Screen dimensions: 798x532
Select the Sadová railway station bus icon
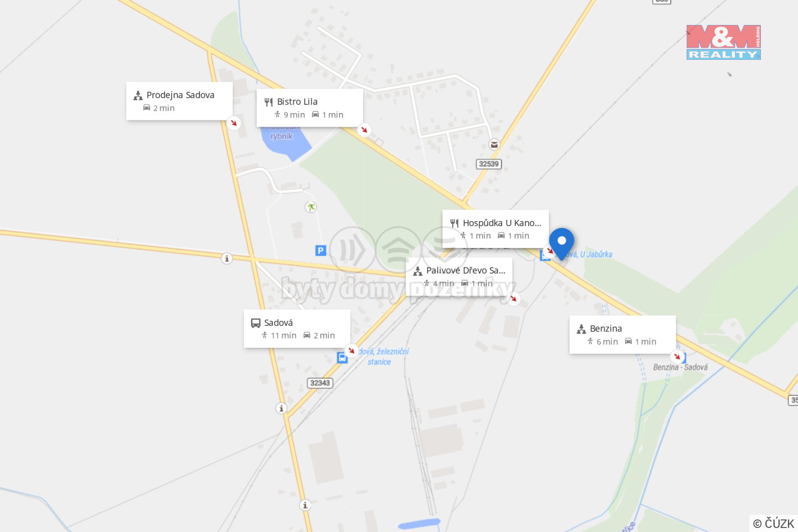[x=342, y=358]
